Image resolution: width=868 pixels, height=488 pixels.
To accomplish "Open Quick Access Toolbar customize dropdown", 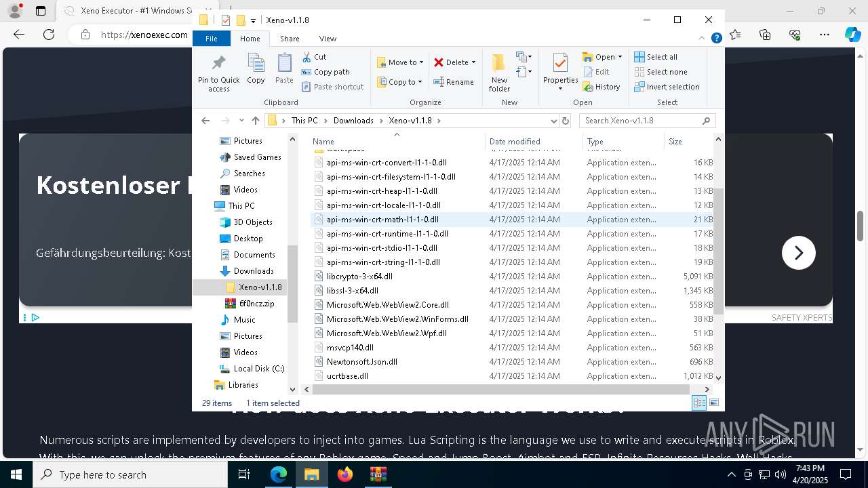I will tap(253, 20).
